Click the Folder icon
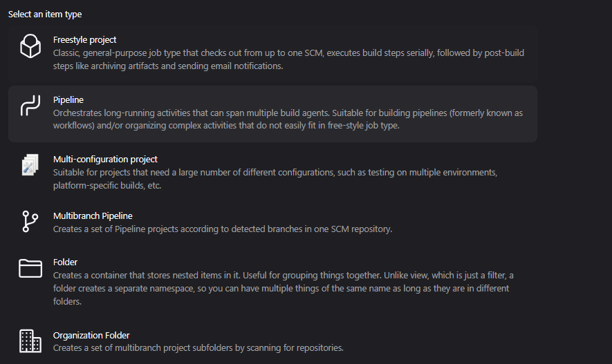 (30, 268)
